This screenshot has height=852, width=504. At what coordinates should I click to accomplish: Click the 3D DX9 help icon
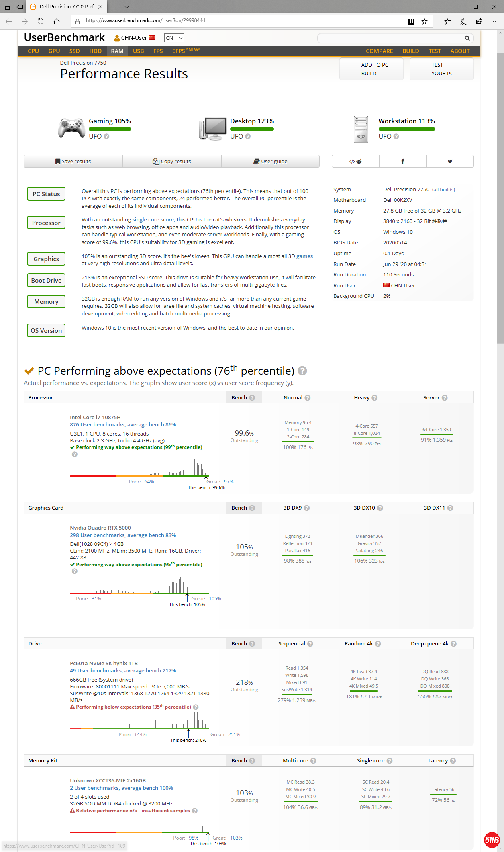click(x=307, y=508)
